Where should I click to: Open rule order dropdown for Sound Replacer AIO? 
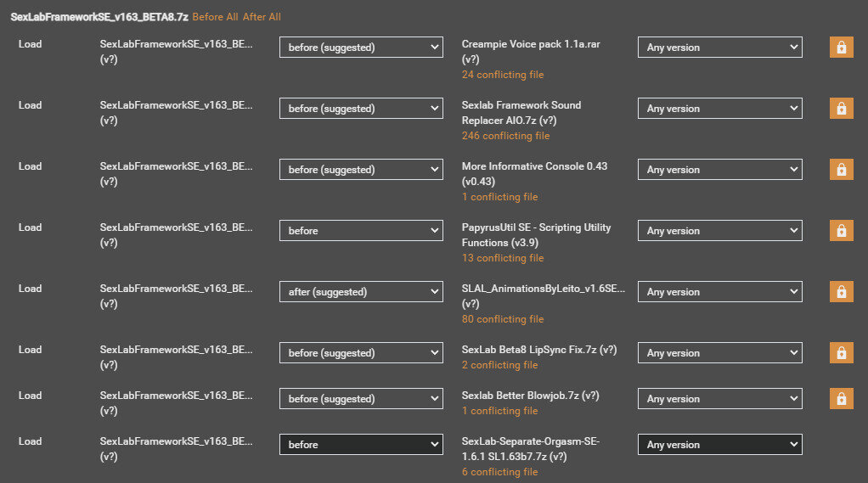(361, 109)
